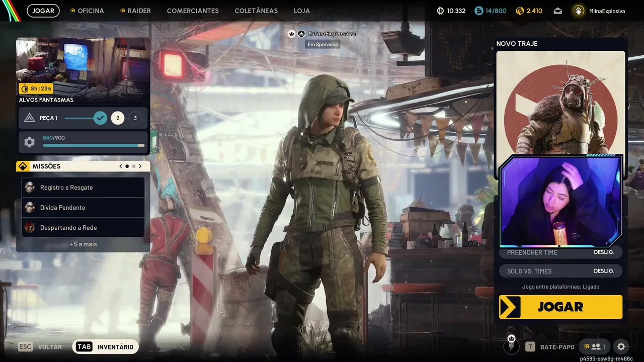Open the NOVO TRAJE outfit card
The image size is (644, 362).
[x=560, y=103]
